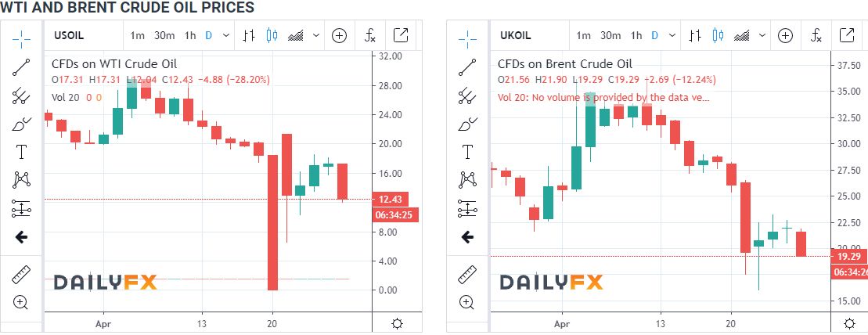868x335 pixels.
Task: Select the trend line tool on USOIL chart
Action: [x=21, y=66]
